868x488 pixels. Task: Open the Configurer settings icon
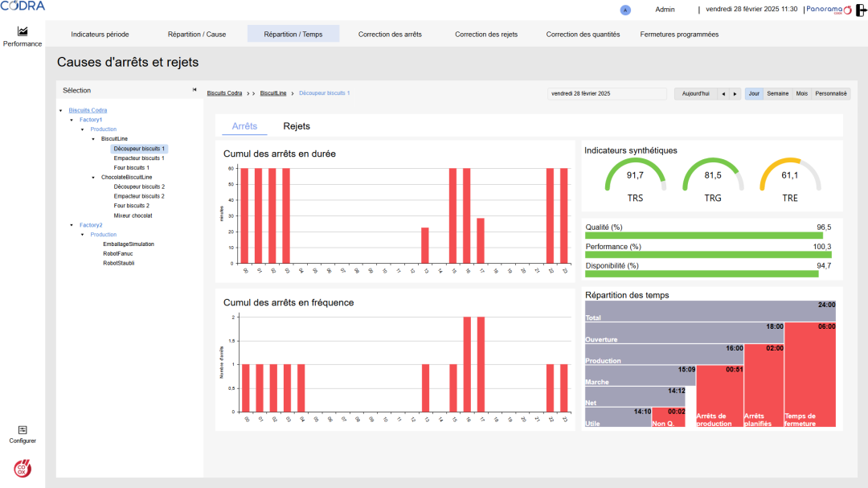pos(23,430)
